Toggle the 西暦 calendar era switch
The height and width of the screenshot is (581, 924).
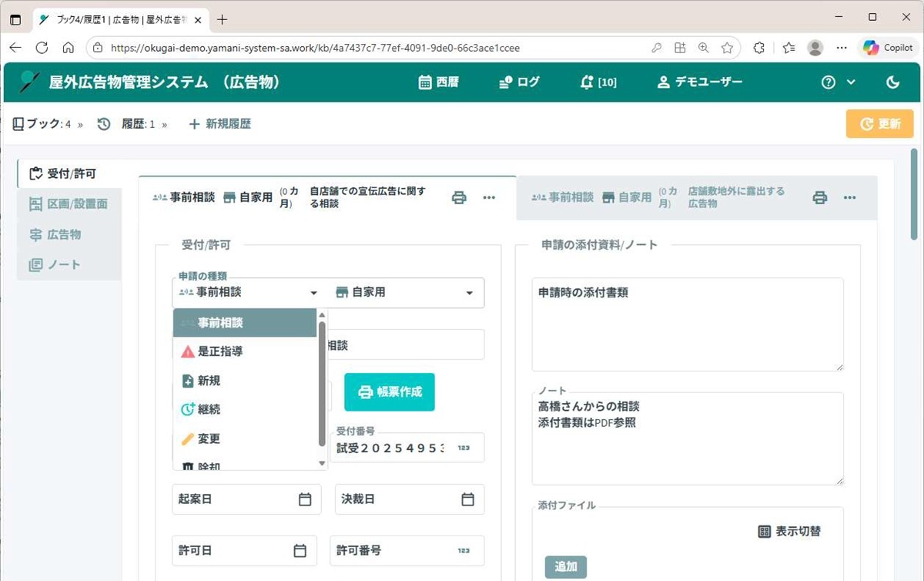[x=438, y=82]
